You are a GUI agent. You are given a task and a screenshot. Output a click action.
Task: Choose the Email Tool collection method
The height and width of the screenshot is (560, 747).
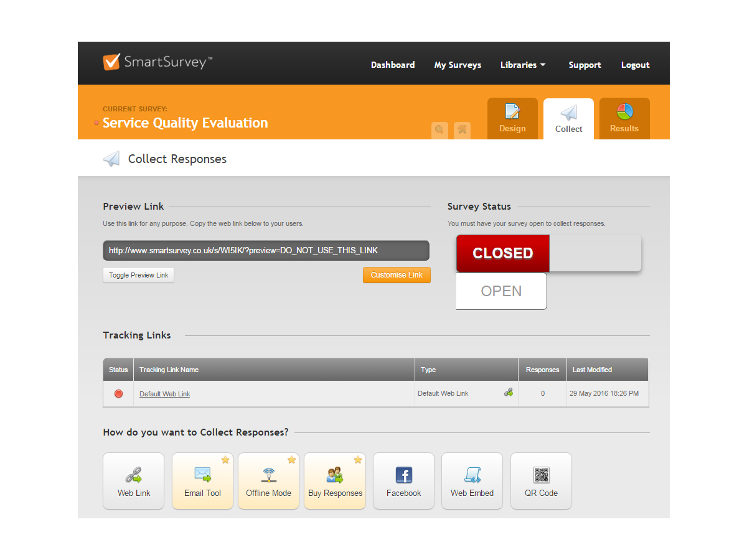coord(202,481)
